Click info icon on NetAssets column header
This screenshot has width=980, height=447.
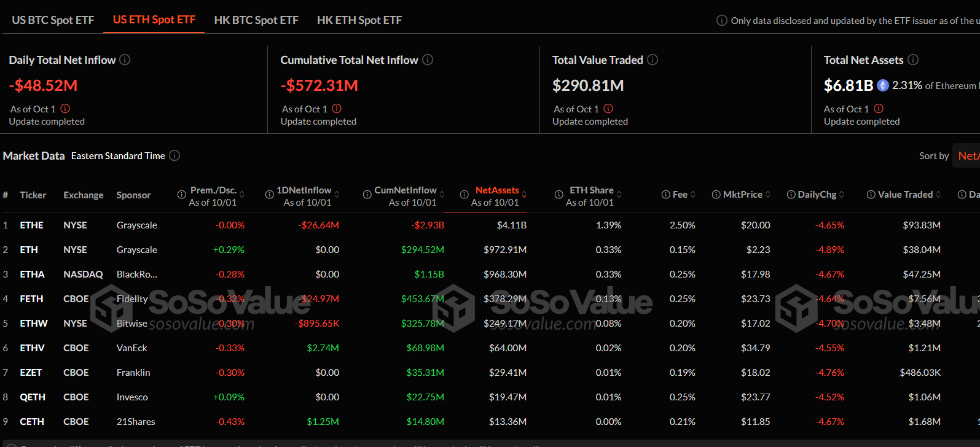point(465,195)
